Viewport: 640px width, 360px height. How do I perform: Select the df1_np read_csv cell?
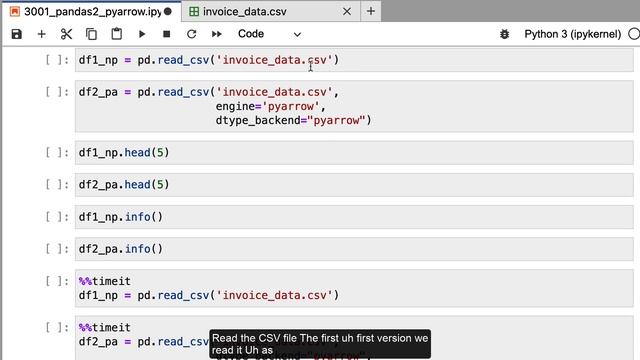354,60
